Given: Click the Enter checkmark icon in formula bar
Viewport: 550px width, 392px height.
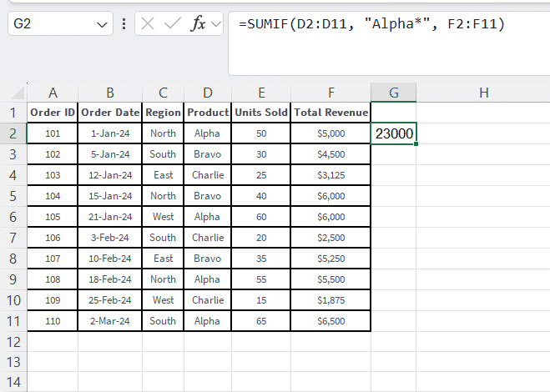Looking at the screenshot, I should [x=173, y=24].
